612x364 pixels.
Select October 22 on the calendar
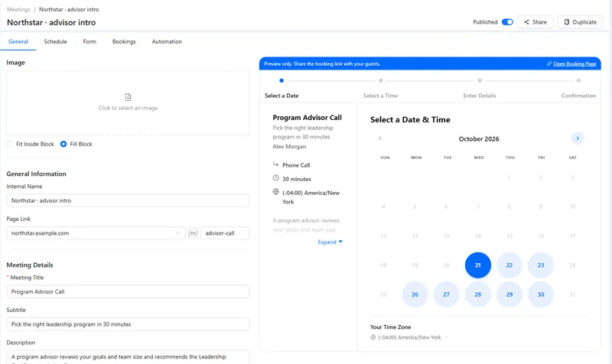pos(509,265)
